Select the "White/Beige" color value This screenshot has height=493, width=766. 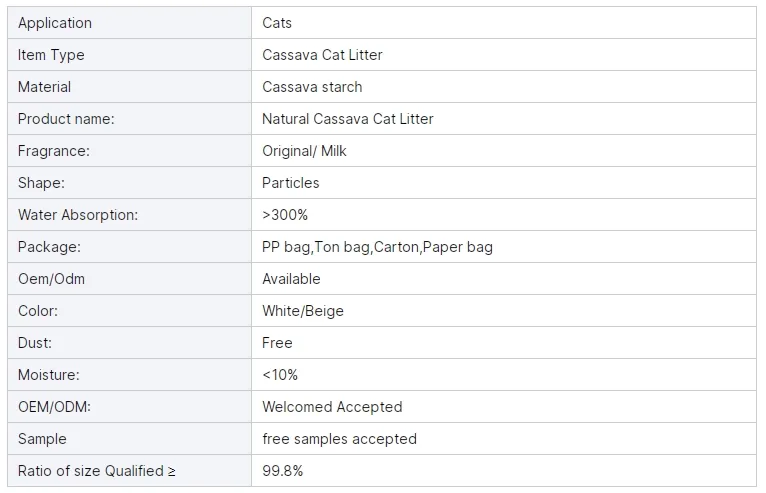click(x=302, y=311)
